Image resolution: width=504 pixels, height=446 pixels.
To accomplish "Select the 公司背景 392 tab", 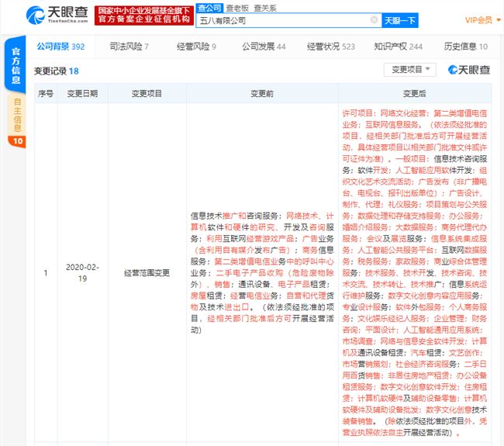I will pos(60,47).
